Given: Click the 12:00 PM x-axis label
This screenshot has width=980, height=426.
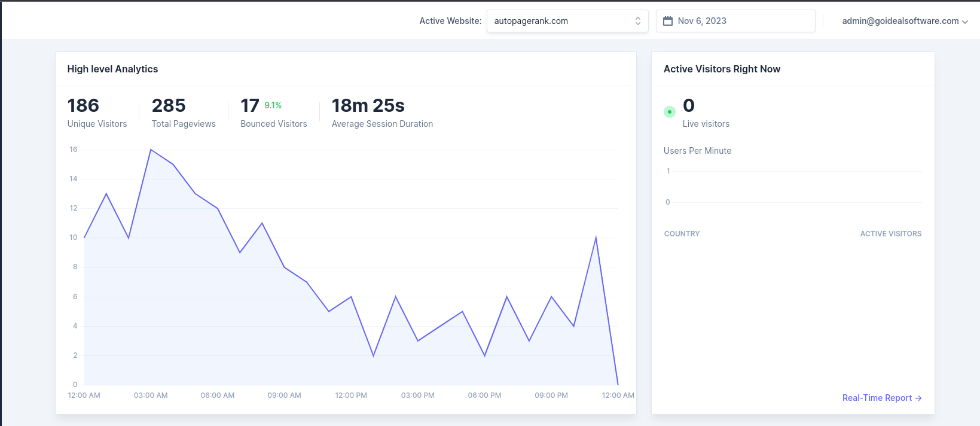Looking at the screenshot, I should 351,395.
